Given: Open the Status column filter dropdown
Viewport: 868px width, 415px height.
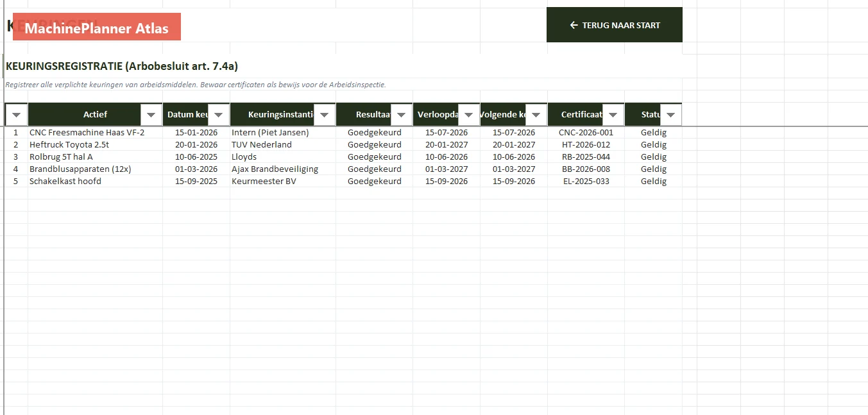Looking at the screenshot, I should (x=670, y=115).
